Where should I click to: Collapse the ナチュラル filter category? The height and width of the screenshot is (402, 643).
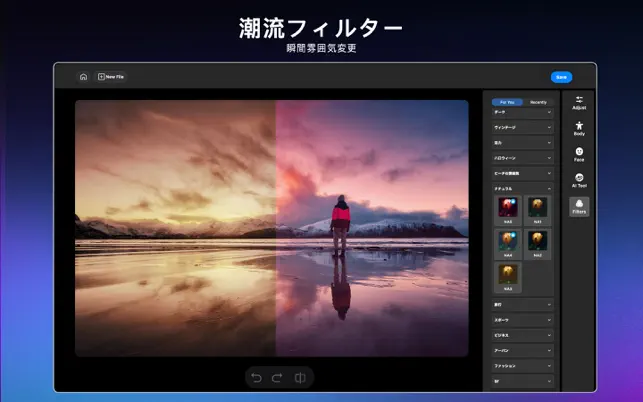(x=522, y=189)
